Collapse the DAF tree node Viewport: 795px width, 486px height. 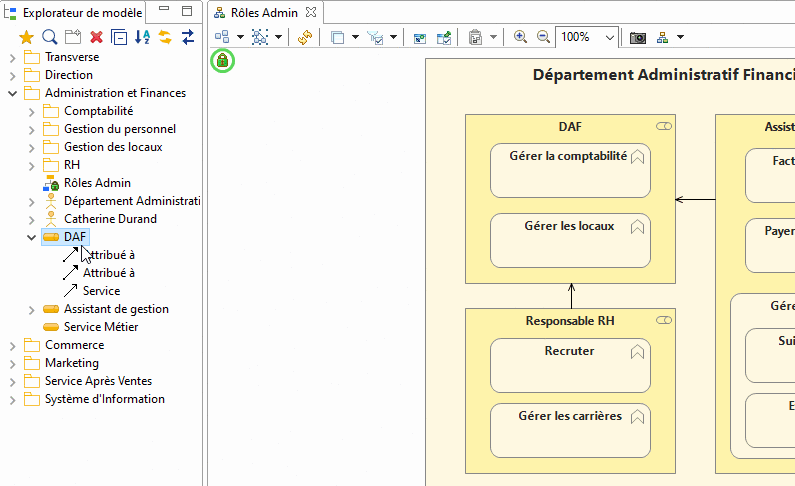[31, 237]
